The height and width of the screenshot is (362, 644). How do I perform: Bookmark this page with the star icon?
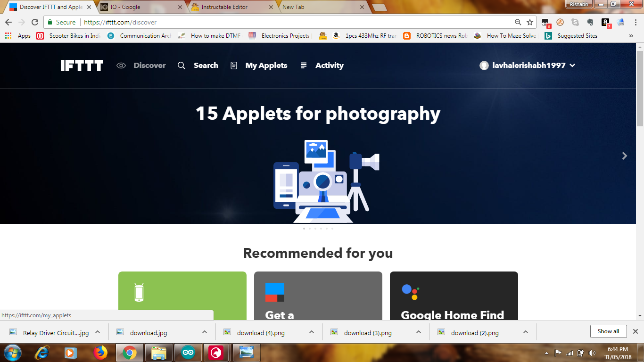530,22
